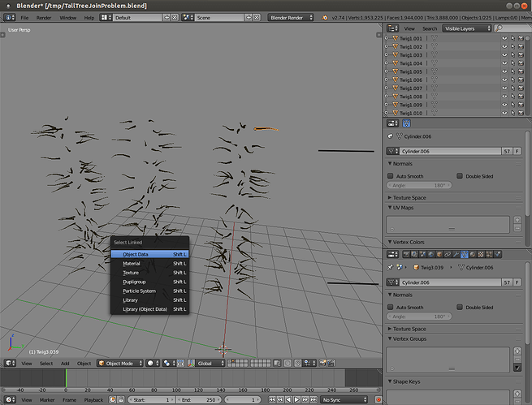
Task: Choose Dupligroup in Select Linked menu
Action: click(149, 282)
